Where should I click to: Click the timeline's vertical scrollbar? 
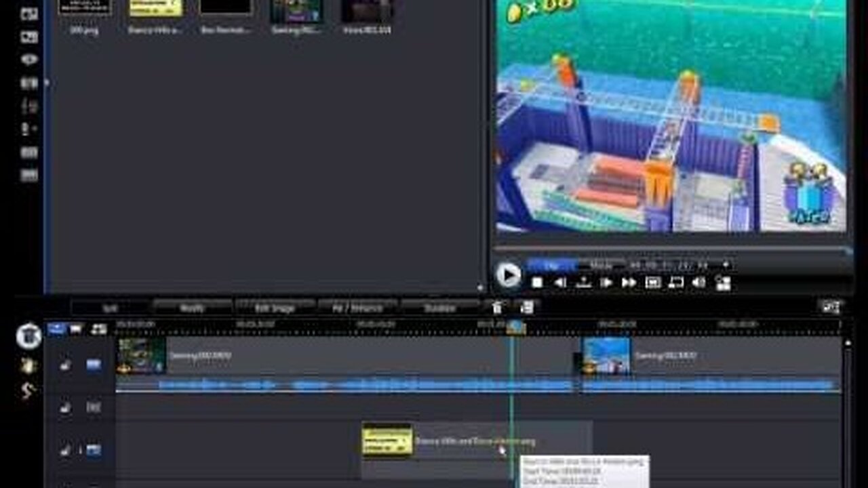click(848, 413)
